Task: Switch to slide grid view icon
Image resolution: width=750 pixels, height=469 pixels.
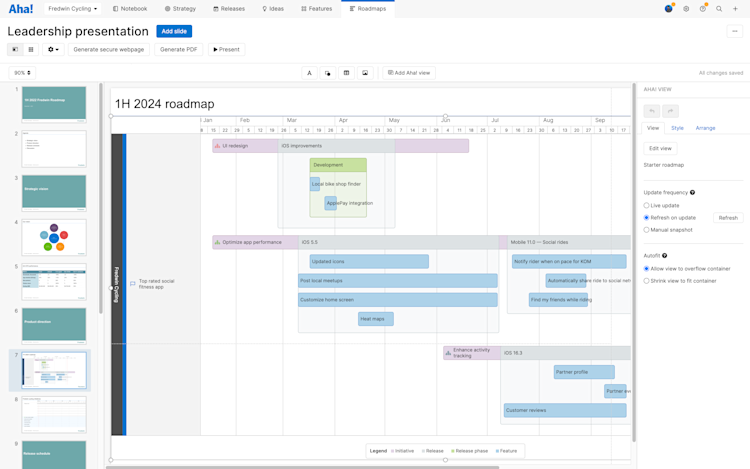Action: click(31, 49)
